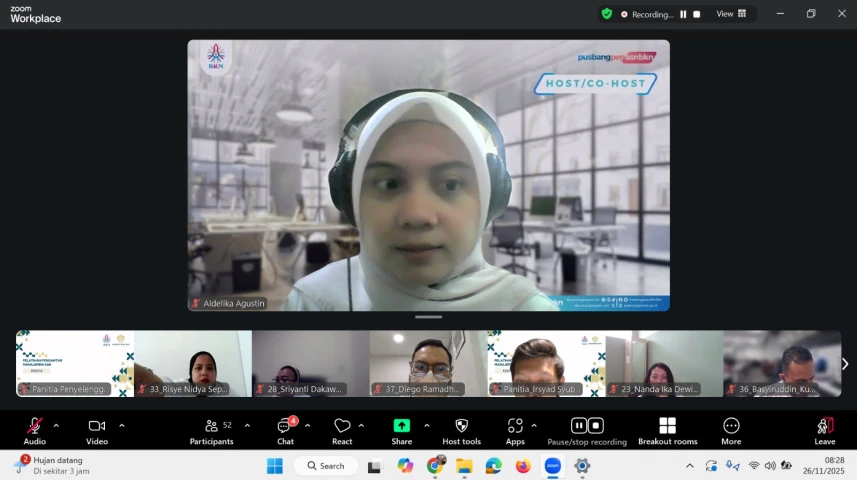
Task: Click the green encryption shield icon
Action: (607, 14)
